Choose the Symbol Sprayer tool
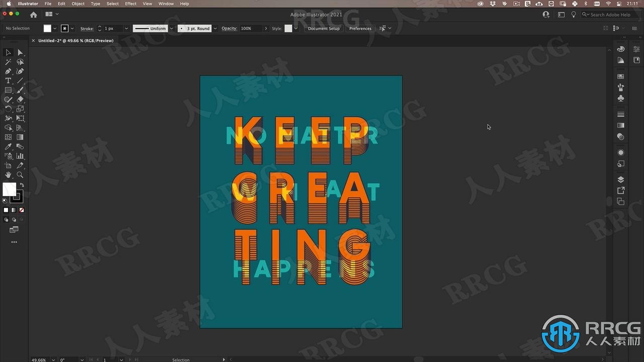This screenshot has width=644, height=362. (x=8, y=156)
